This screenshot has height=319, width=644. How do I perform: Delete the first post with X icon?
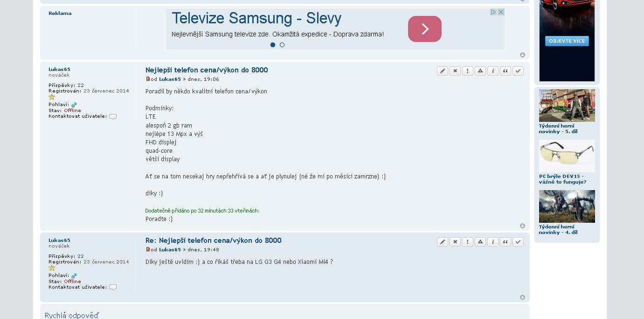(455, 71)
